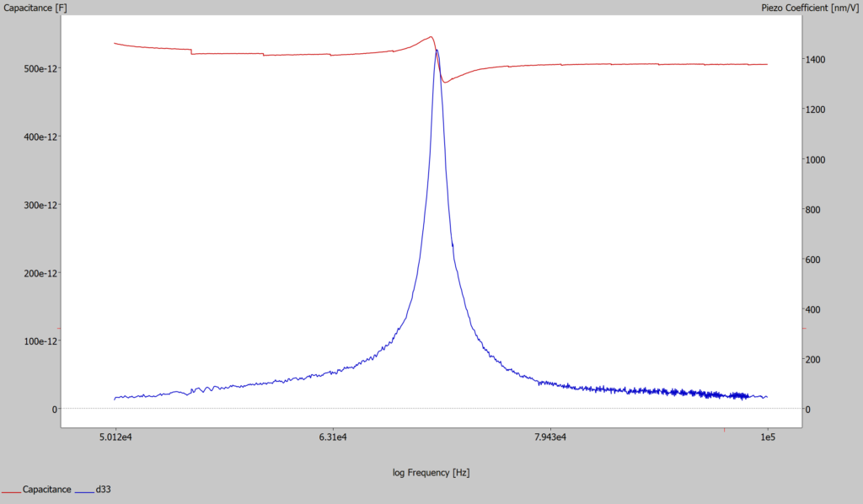Viewport: 863px width, 504px height.
Task: Click the 1e5 frequency tick label
Action: coord(768,437)
